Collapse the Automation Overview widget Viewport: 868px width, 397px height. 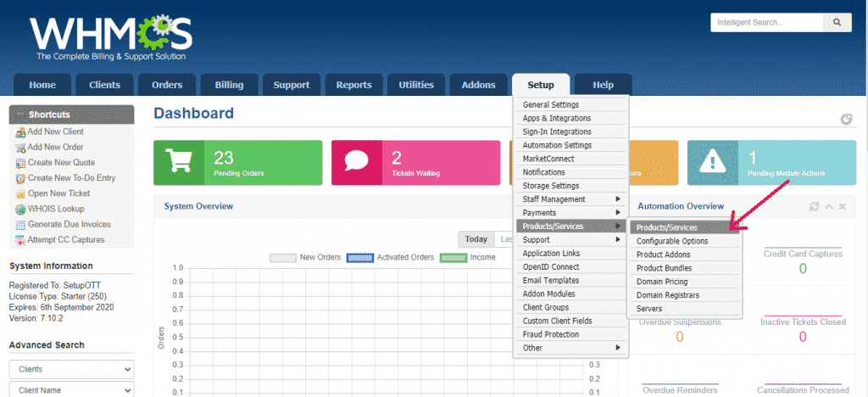click(x=829, y=206)
